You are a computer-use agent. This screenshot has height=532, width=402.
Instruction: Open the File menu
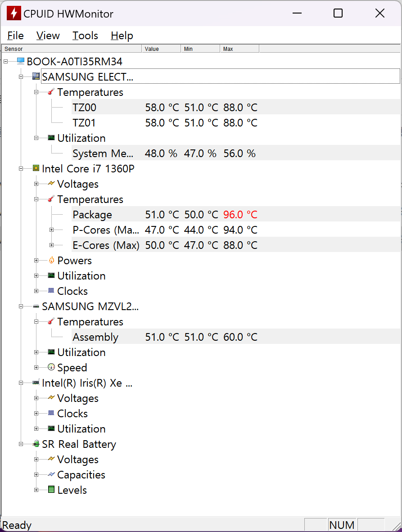pyautogui.click(x=16, y=35)
